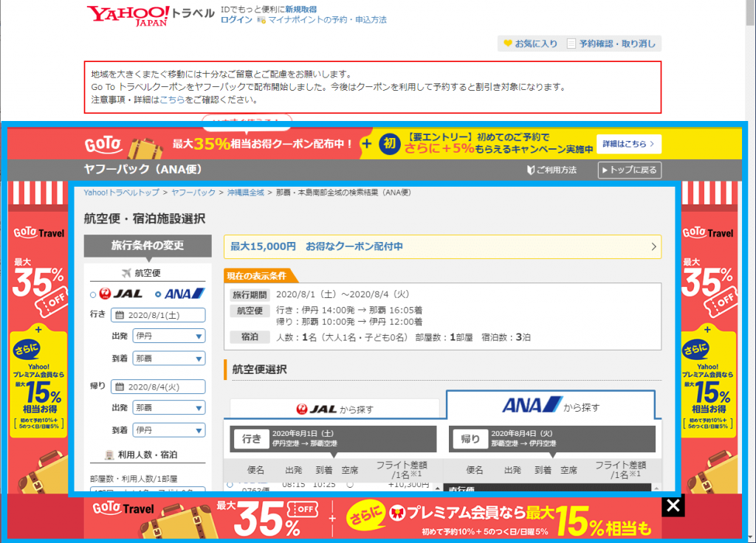Open the 最大15,000円 coupon banner

pyautogui.click(x=443, y=246)
